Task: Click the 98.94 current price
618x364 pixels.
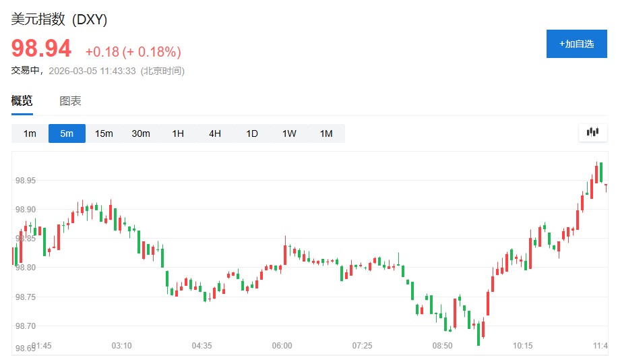Action: 41,49
